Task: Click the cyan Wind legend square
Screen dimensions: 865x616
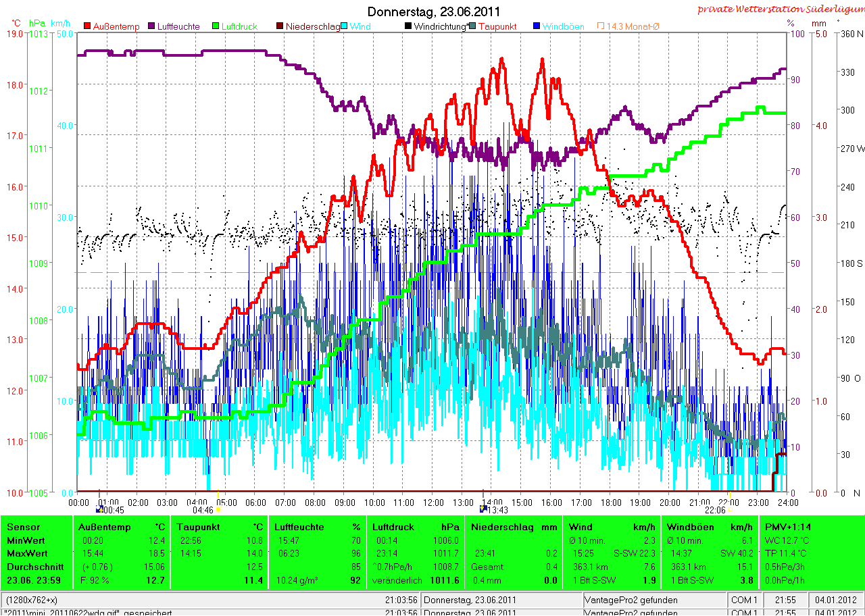Action: 344,26
